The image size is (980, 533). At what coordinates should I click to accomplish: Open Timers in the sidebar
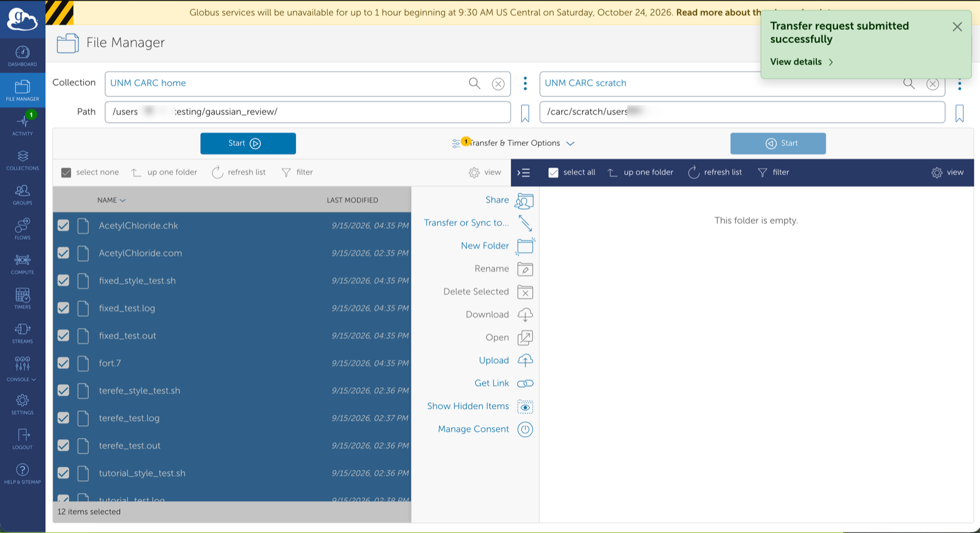tap(23, 299)
